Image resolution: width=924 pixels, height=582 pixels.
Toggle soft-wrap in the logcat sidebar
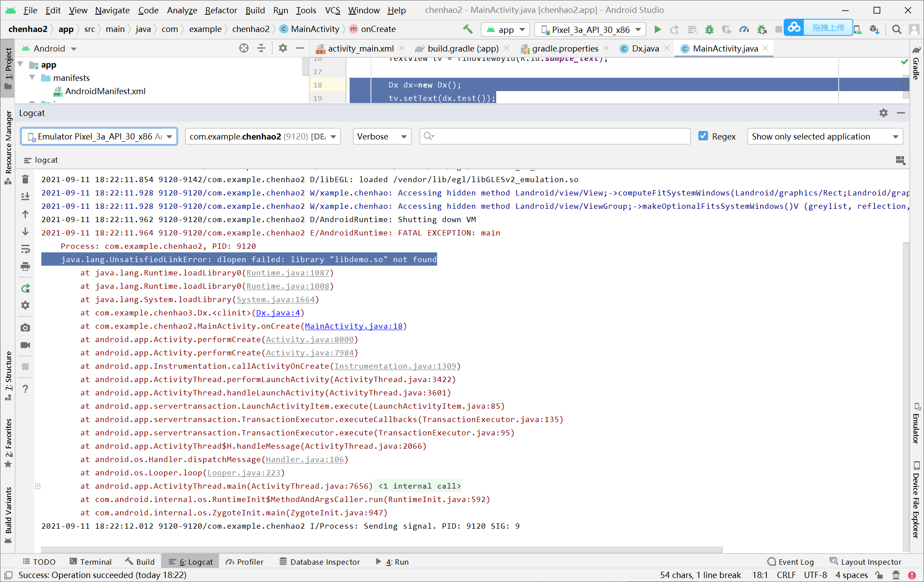(x=25, y=249)
